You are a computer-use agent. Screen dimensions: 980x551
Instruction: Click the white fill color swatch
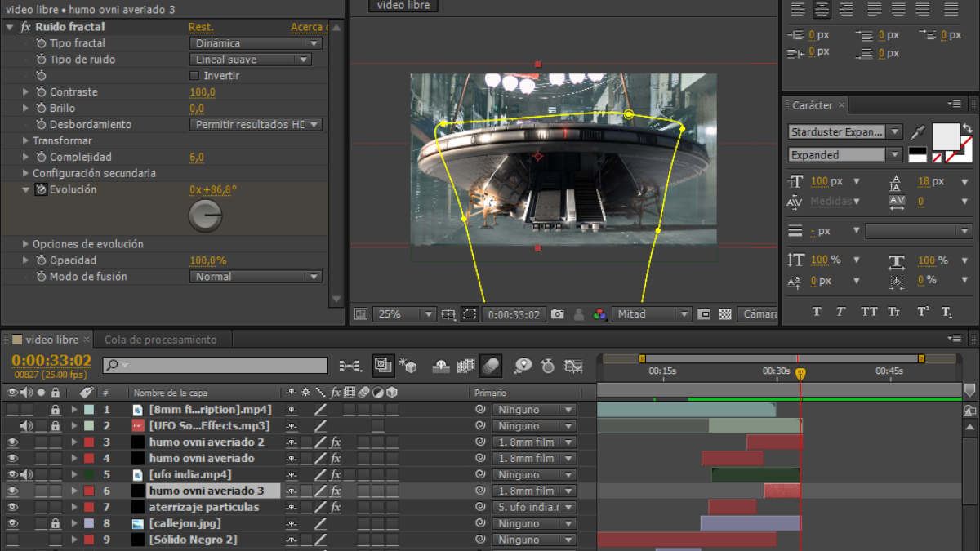click(946, 136)
